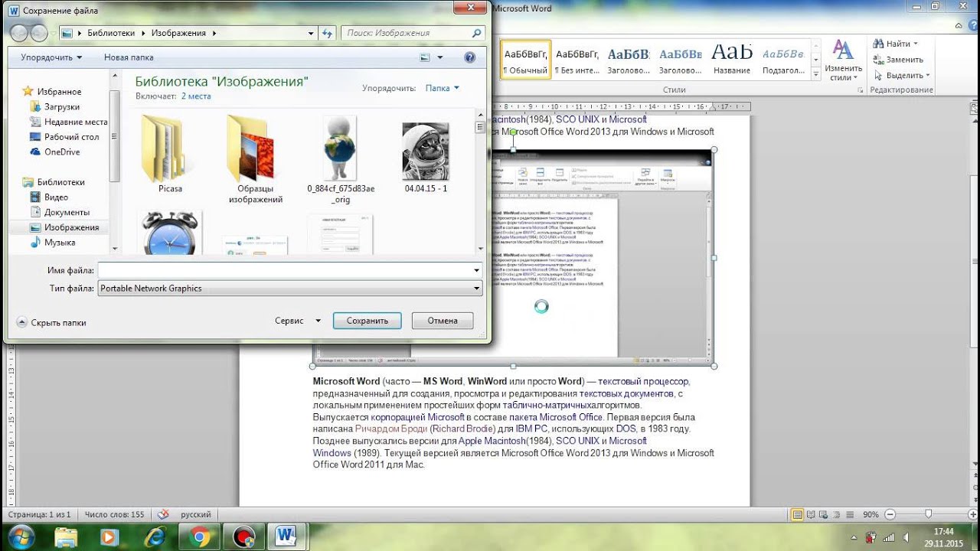Open the Образцы изображений folder
980x551 pixels.
pos(255,158)
